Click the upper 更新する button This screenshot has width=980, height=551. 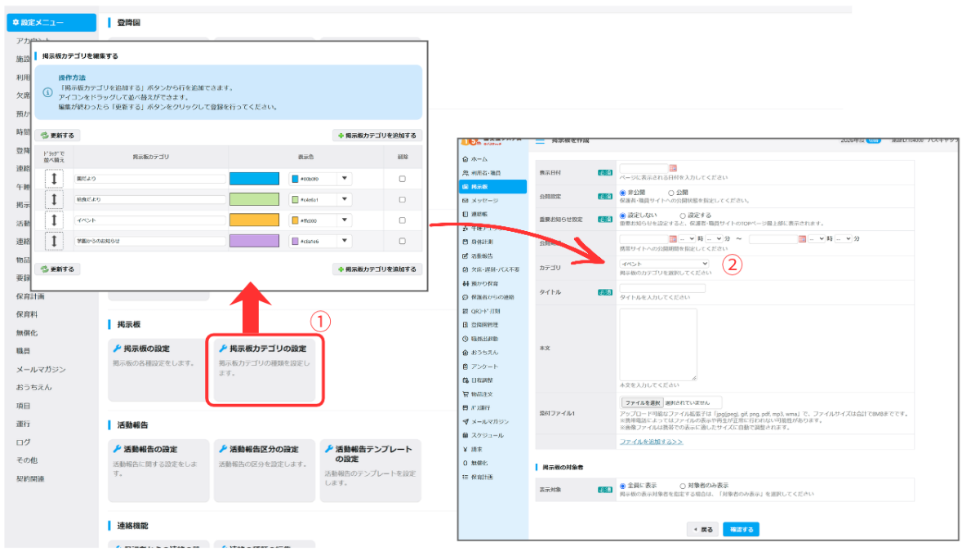59,136
